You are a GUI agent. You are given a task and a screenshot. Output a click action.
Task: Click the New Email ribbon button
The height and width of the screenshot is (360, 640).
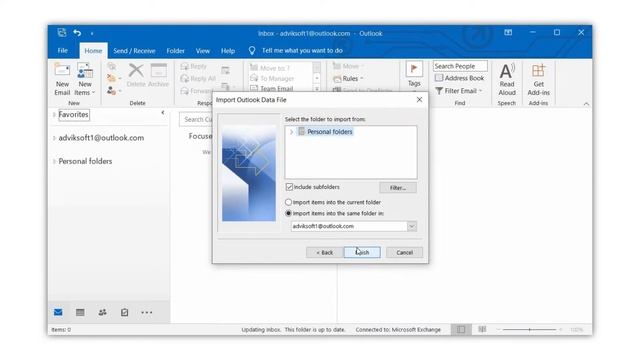coord(62,80)
